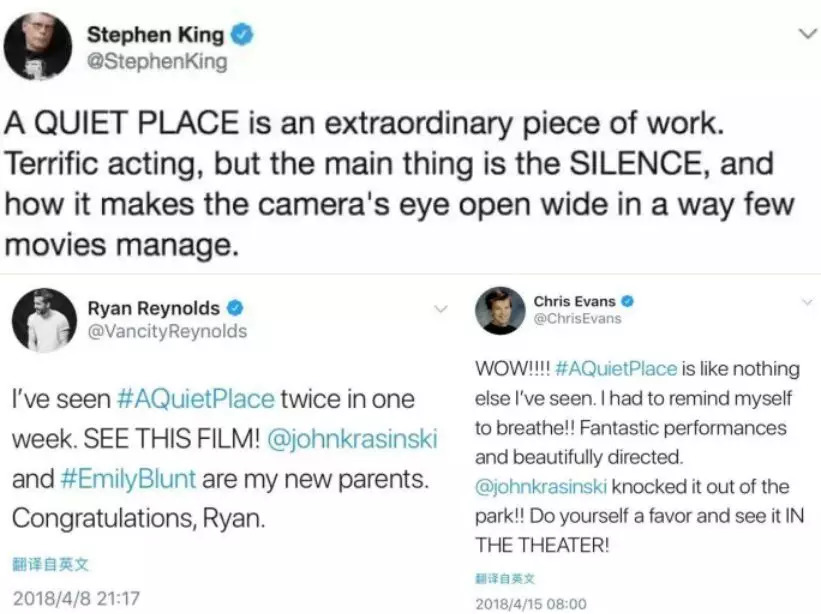The width and height of the screenshot is (821, 614).
Task: Click Stephen King's verified badge
Action: [241, 35]
